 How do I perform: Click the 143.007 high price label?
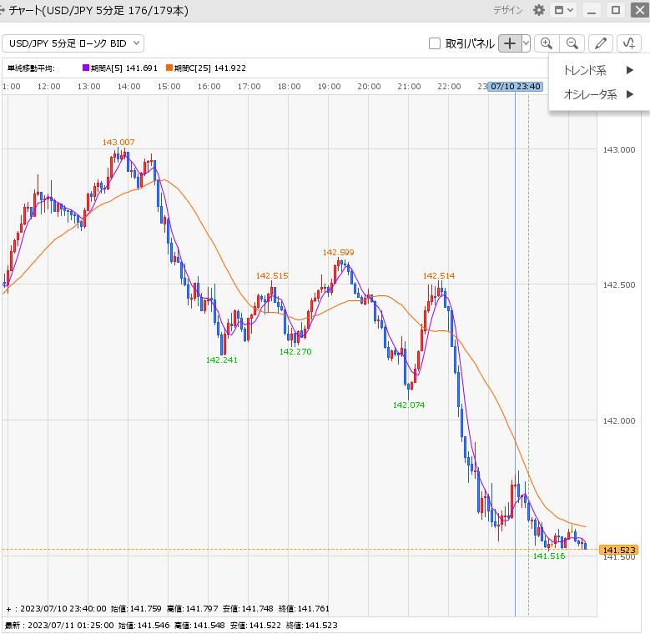tap(118, 143)
